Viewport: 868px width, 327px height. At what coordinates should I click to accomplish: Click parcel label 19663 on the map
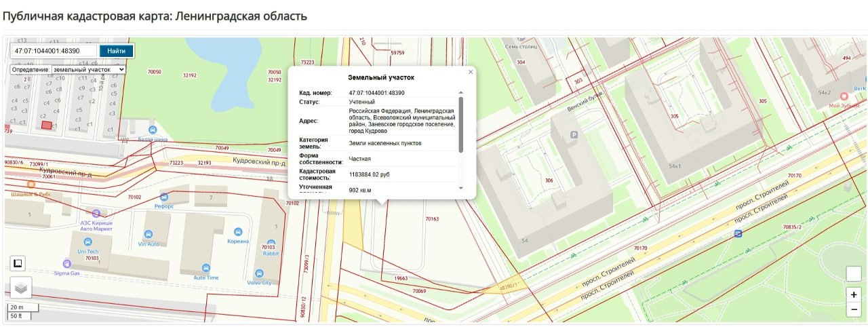(401, 279)
